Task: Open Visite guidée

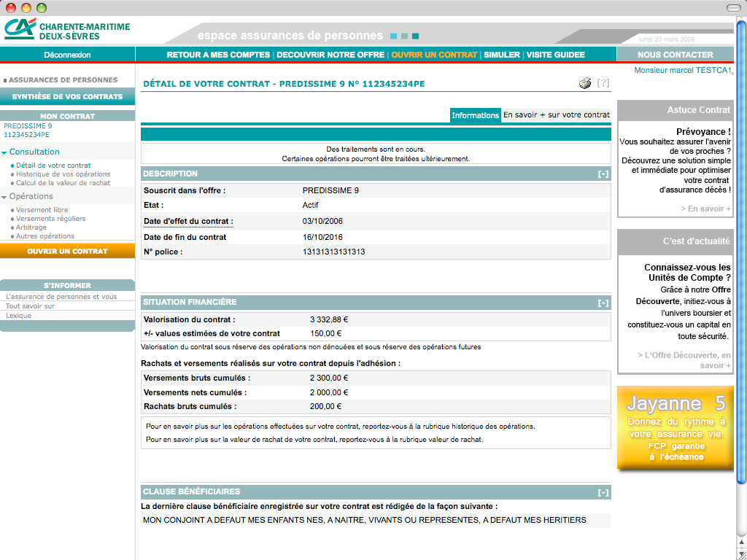Action: pos(555,55)
